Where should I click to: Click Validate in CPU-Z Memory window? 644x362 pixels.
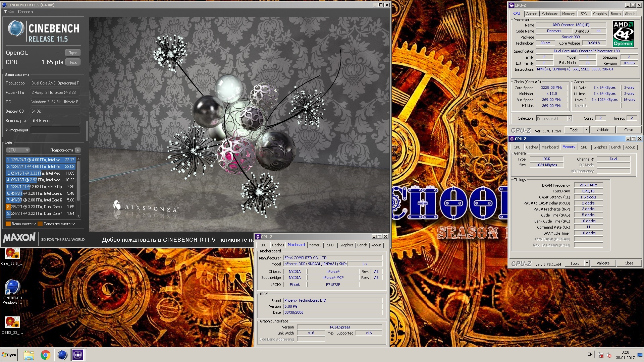pyautogui.click(x=603, y=263)
